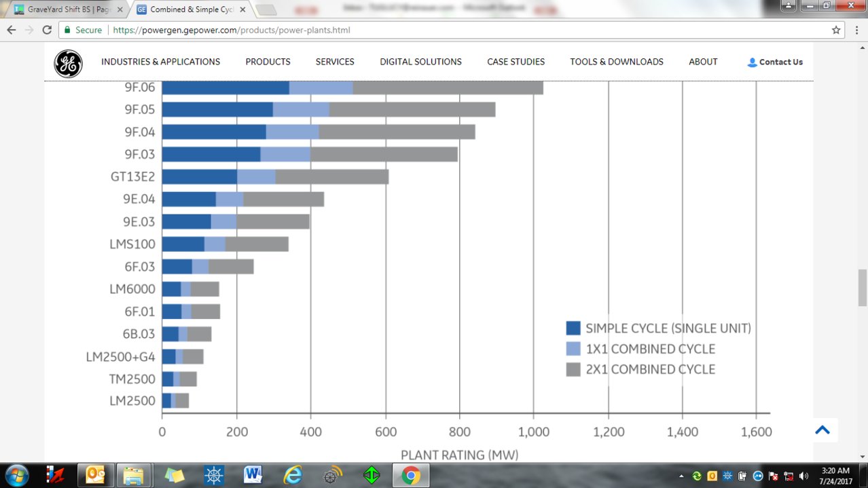Viewport: 868px width, 488px height.
Task: Open Internet Explorer from the taskbar
Action: (292, 475)
